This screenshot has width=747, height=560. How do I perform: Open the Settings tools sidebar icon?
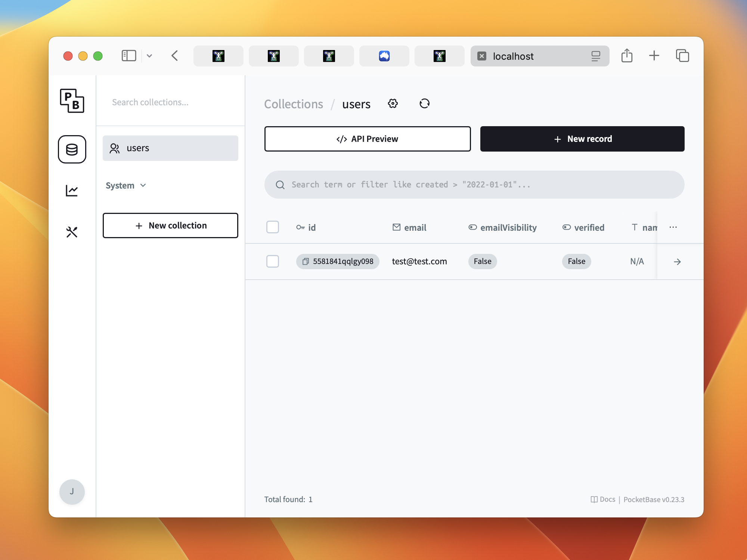click(72, 232)
